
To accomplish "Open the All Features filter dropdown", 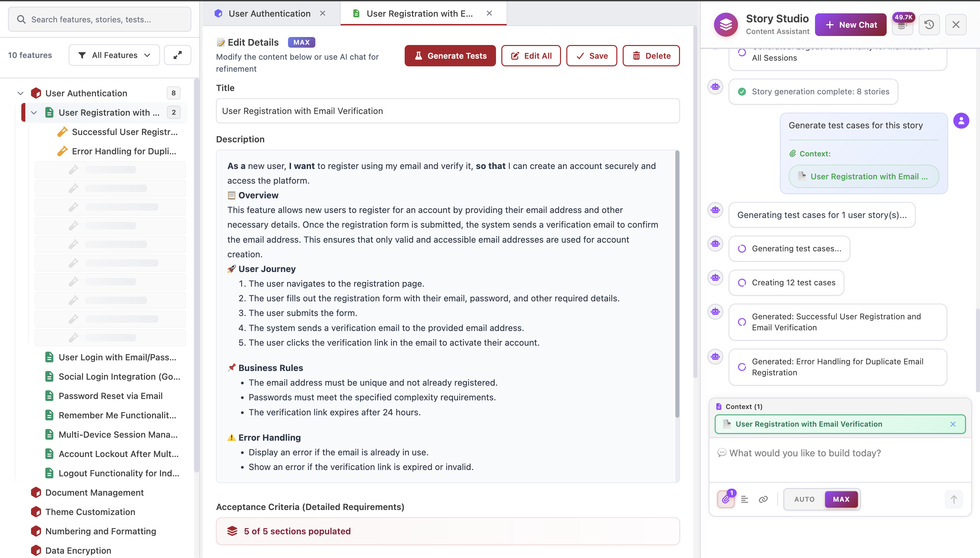I will (114, 55).
